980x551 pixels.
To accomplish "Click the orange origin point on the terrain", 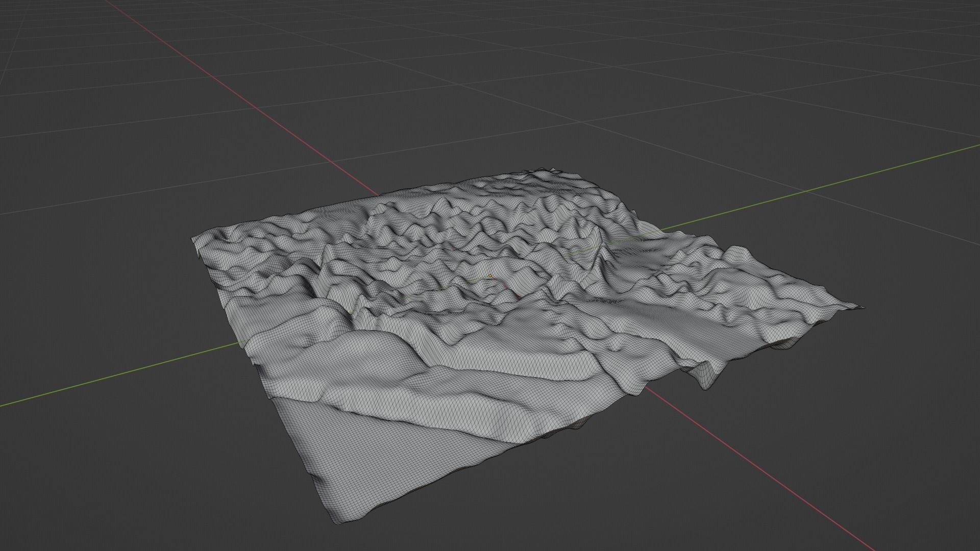I will pos(491,275).
